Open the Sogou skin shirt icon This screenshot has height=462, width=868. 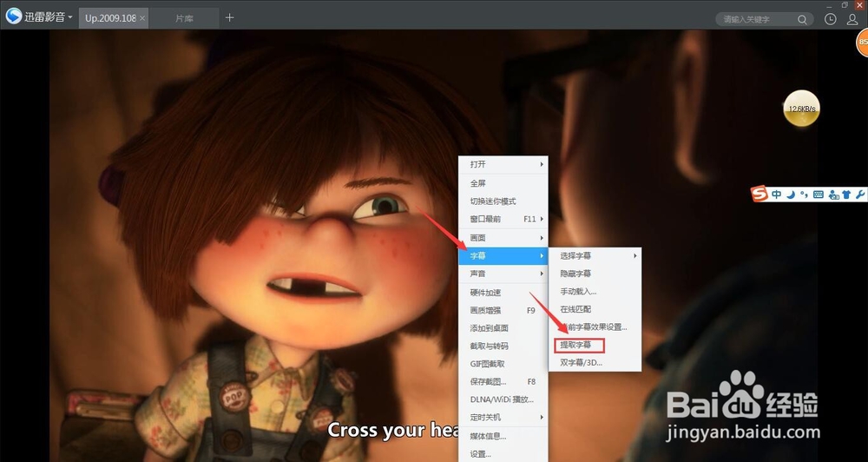point(846,195)
